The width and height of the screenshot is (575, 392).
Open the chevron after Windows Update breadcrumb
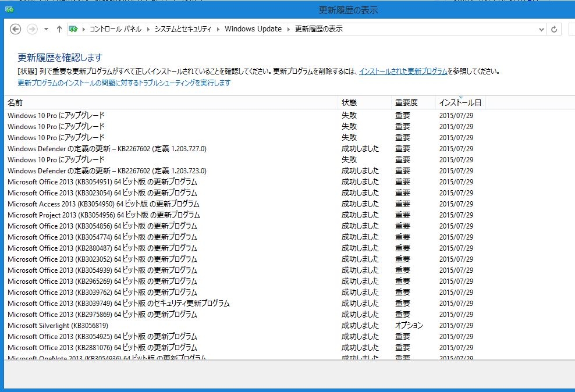[288, 29]
